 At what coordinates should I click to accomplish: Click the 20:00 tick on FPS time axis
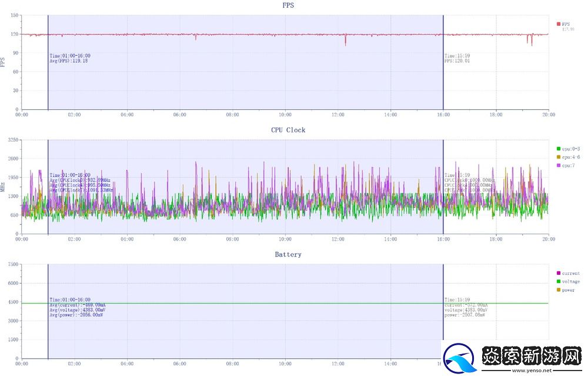[x=548, y=115]
